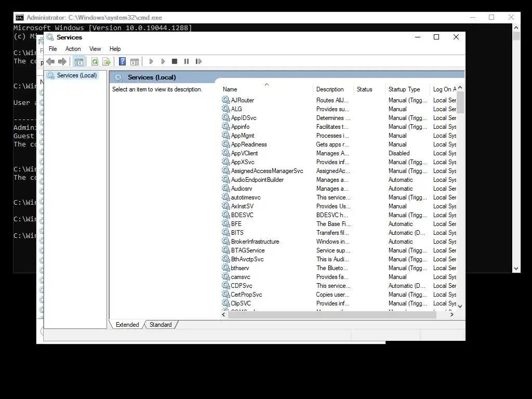Click the Export List toolbar icon
The width and height of the screenshot is (532, 399).
tap(107, 61)
